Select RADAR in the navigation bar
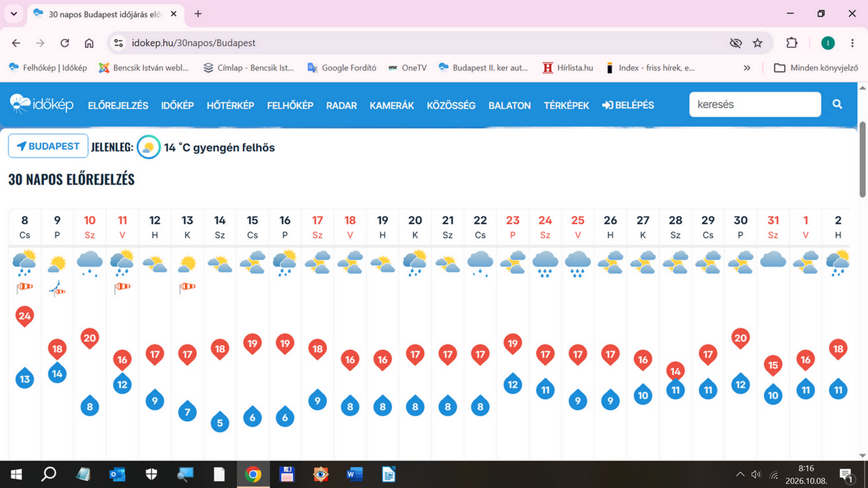Viewport: 868px width, 488px height. pos(342,105)
